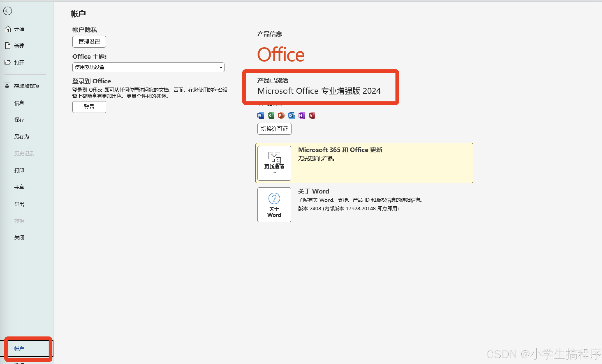Go to 打开 in the sidebar
Screen dimensions: 602x364
click(x=19, y=63)
